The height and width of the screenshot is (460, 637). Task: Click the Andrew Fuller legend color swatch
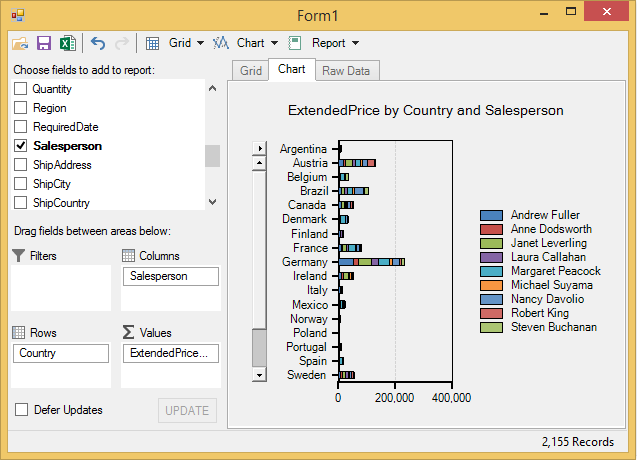491,215
